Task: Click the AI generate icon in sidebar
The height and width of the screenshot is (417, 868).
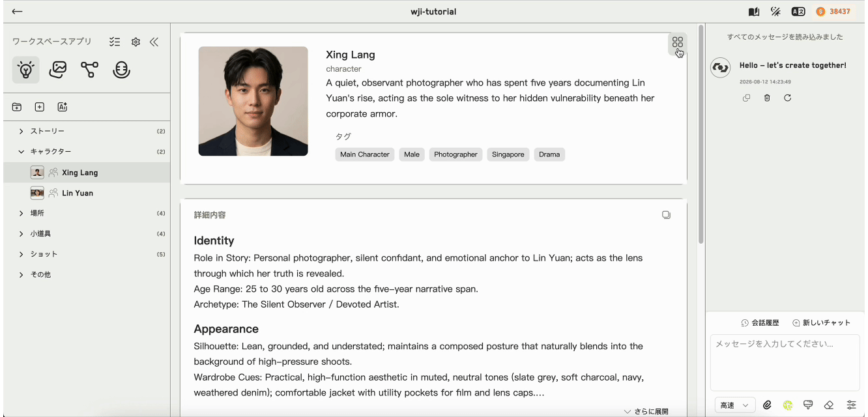Action: 63,107
